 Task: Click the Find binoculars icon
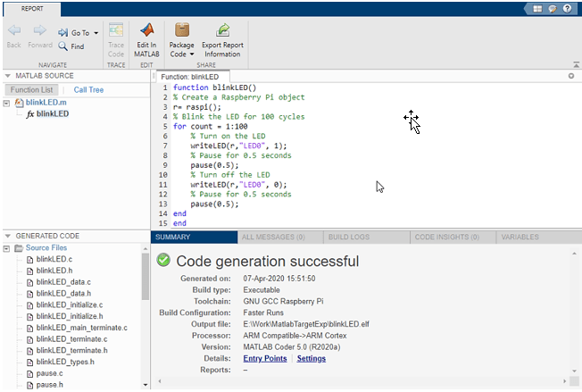(64, 46)
